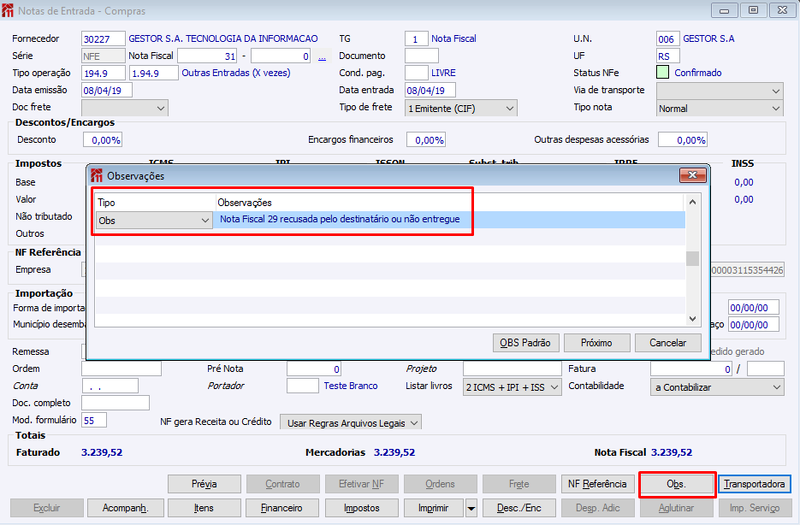Click scroll down arrow in Observações list
Image resolution: width=800 pixels, height=525 pixels.
(x=692, y=319)
